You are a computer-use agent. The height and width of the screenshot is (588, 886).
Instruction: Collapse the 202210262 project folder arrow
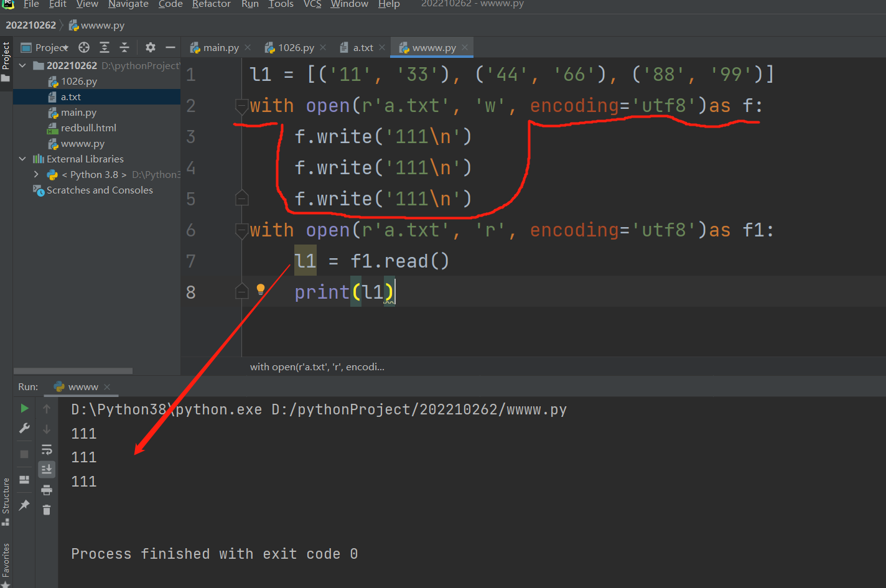pos(23,65)
